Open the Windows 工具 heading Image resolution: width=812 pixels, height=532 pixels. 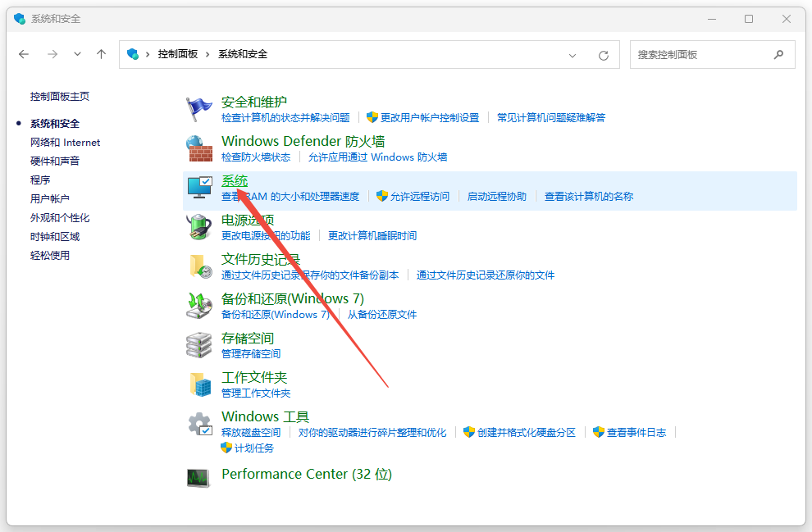[265, 416]
